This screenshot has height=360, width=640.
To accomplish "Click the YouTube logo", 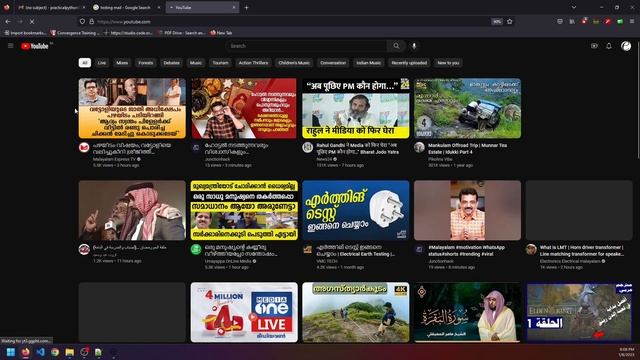I will pyautogui.click(x=35, y=46).
